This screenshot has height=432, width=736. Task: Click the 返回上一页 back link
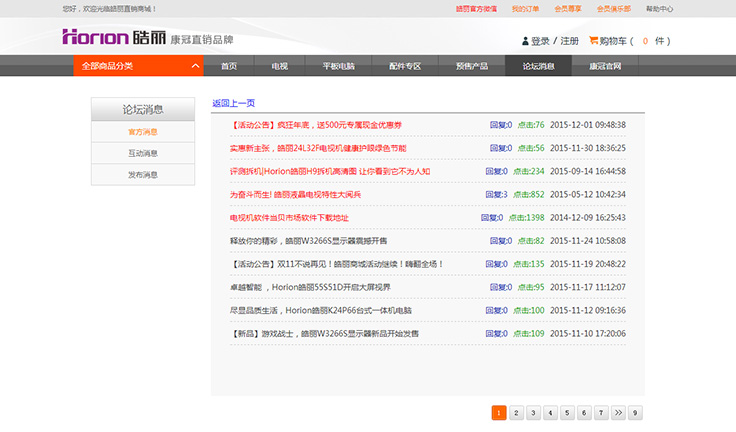click(x=233, y=103)
